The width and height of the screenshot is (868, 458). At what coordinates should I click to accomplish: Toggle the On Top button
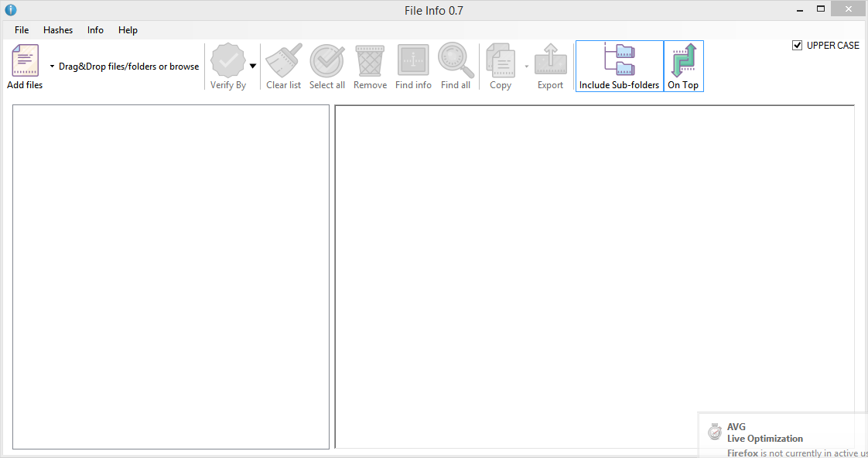click(x=683, y=66)
